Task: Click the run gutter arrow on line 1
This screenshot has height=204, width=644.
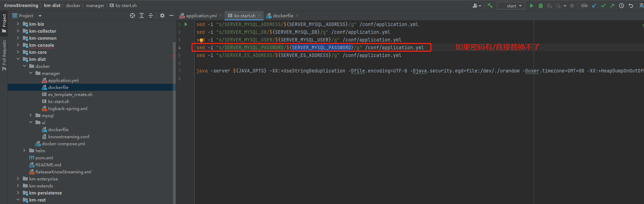Action: pyautogui.click(x=186, y=24)
